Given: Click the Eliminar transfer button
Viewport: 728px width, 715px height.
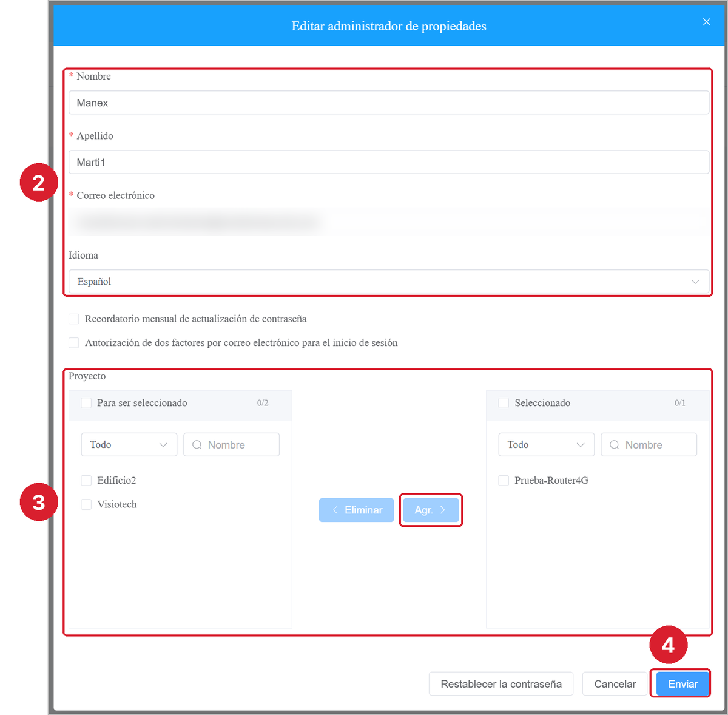Looking at the screenshot, I should click(357, 510).
